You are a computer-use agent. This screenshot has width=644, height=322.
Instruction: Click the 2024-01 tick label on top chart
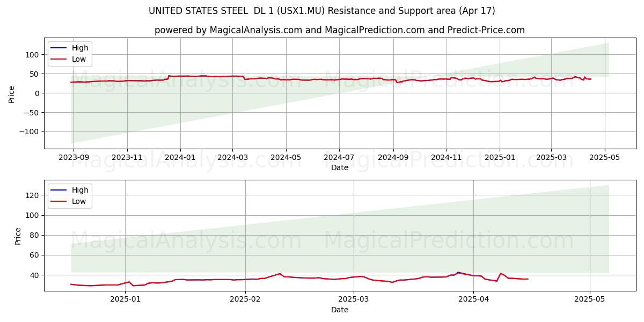pyautogui.click(x=180, y=158)
